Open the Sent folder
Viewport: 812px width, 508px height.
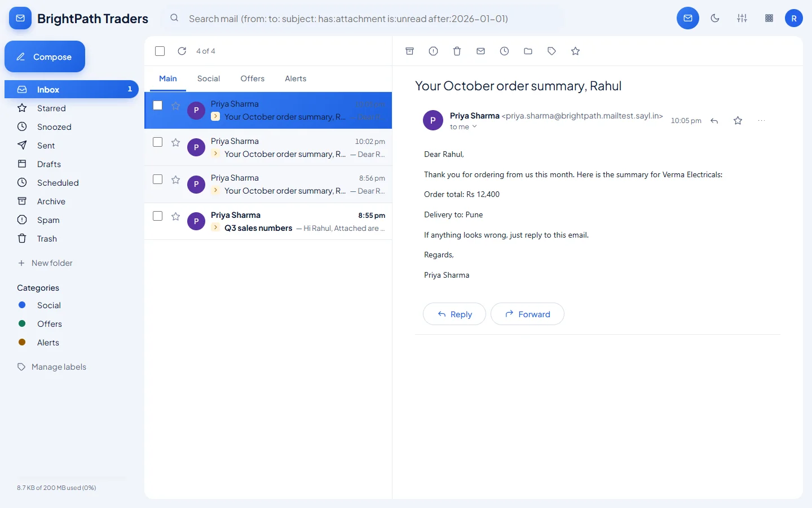coord(72,145)
